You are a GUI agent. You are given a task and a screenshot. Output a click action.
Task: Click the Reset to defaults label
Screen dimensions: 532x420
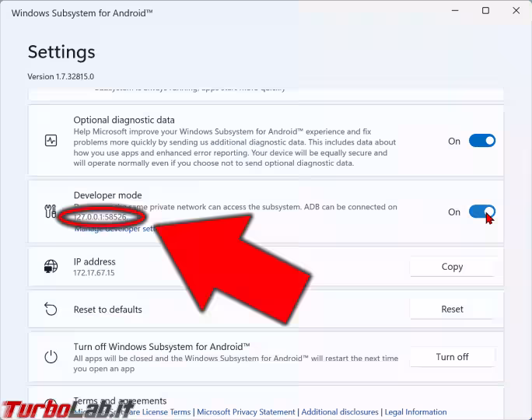[x=107, y=310]
